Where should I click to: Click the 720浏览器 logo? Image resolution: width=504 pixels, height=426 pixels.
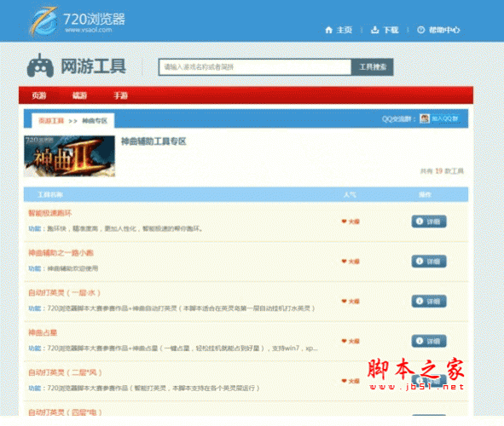coord(77,20)
